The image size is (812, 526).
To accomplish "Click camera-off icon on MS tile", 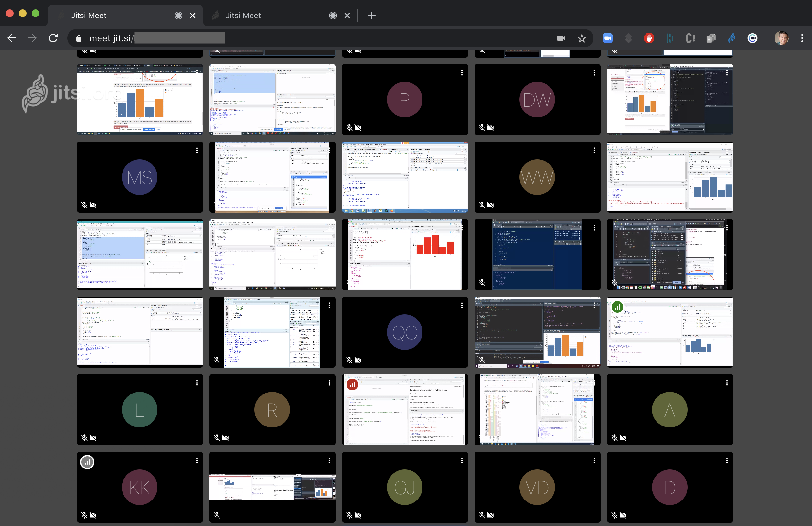I will click(x=93, y=205).
